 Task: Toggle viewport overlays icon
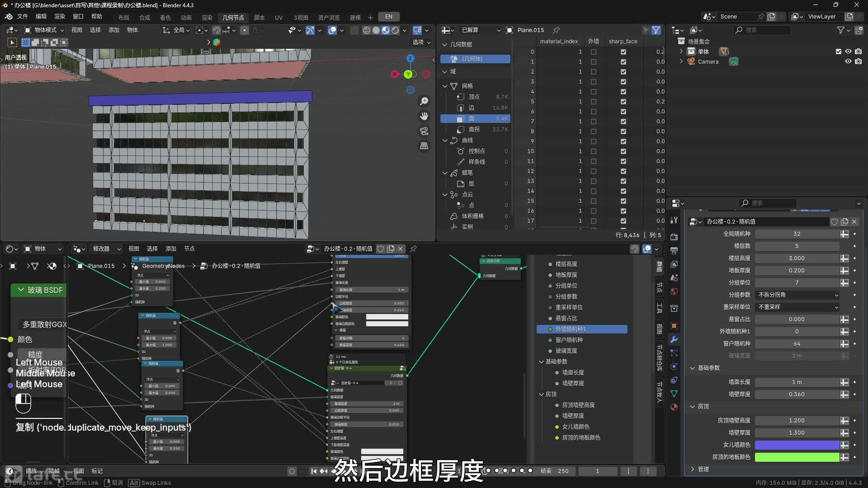(332, 30)
